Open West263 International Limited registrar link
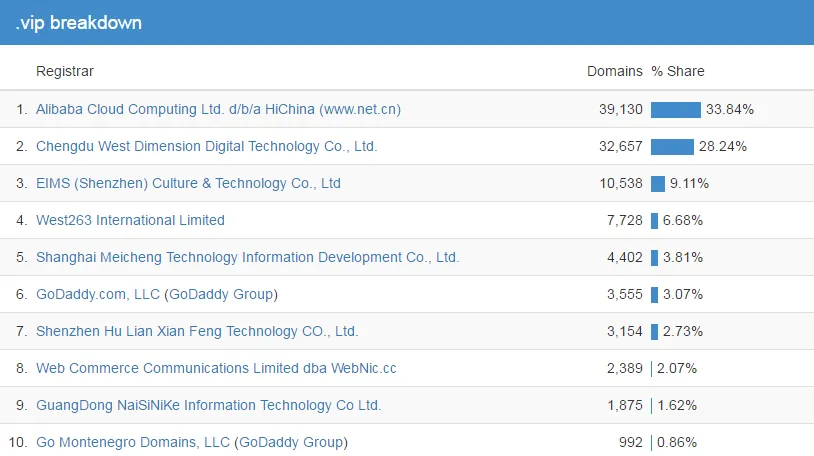Screen dimensions: 814x456 (130, 220)
